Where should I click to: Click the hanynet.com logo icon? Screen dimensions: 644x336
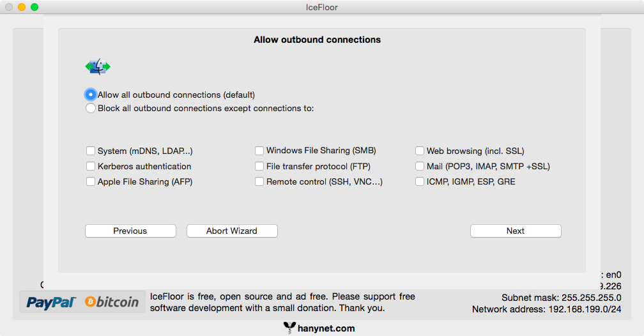click(289, 328)
